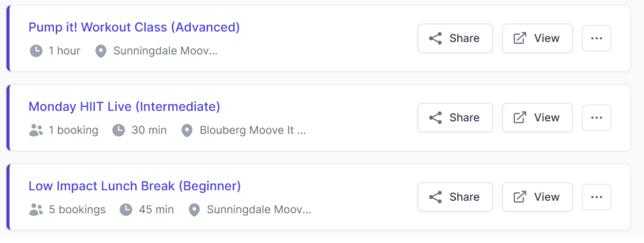Click the location pin icon for Blouberg Moove It
This screenshot has width=644, height=243.
point(187,131)
